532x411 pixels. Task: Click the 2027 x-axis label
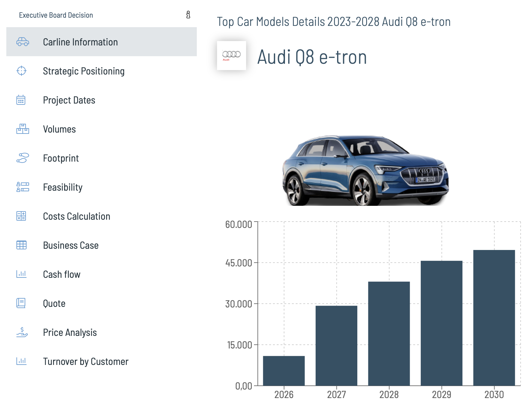[336, 395]
